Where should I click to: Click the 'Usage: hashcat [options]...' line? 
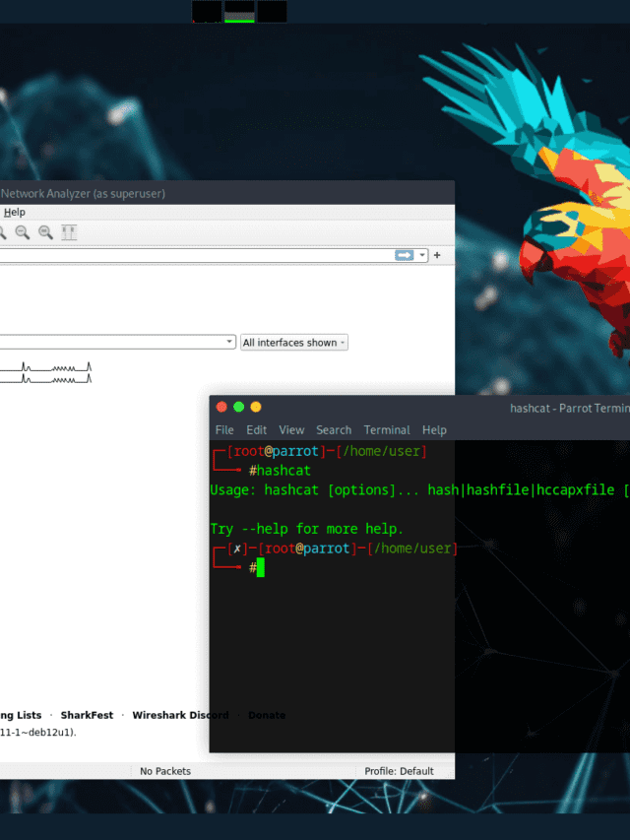[x=420, y=490]
